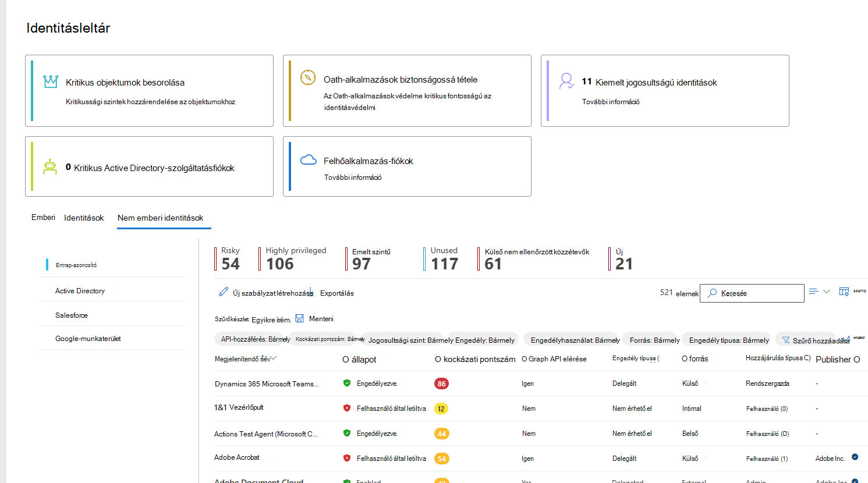Open További információ link on Kiemelt jogosultságú card
This screenshot has height=483, width=868.
coord(611,102)
